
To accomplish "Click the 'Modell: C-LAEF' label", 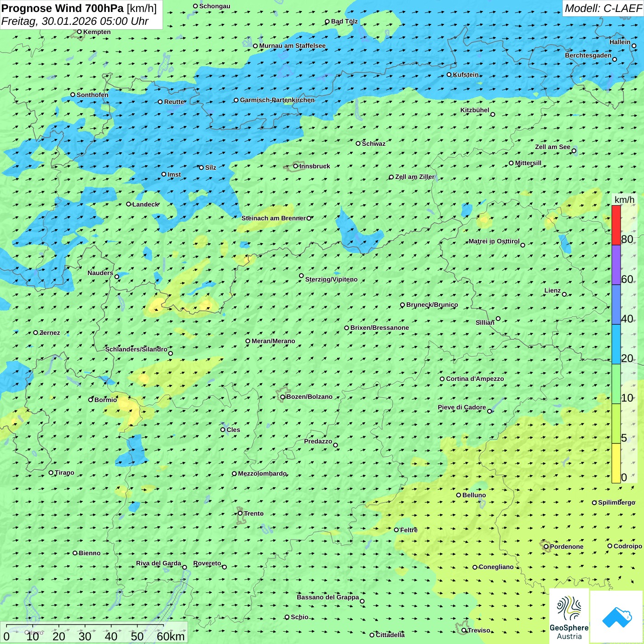I will (603, 8).
